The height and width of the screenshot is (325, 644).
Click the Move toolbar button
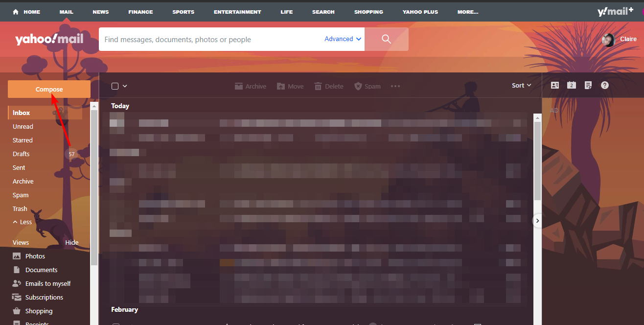290,86
